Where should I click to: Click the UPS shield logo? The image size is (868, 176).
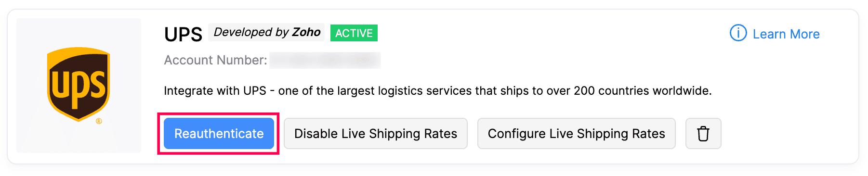79,84
